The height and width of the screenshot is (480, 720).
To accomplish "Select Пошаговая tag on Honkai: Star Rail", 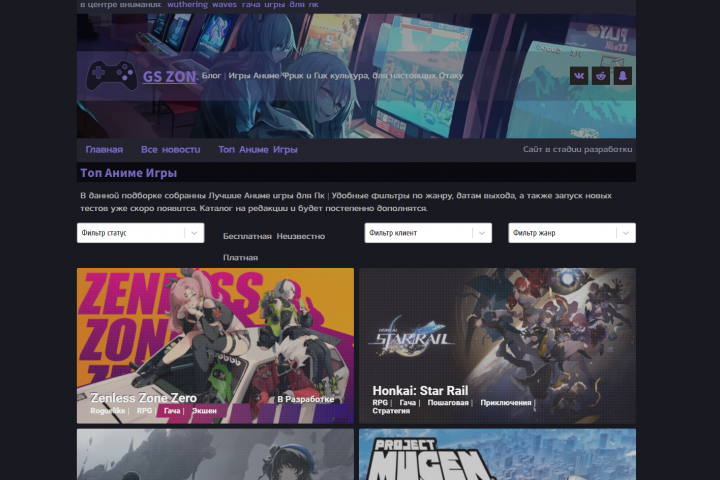I will pos(448,403).
